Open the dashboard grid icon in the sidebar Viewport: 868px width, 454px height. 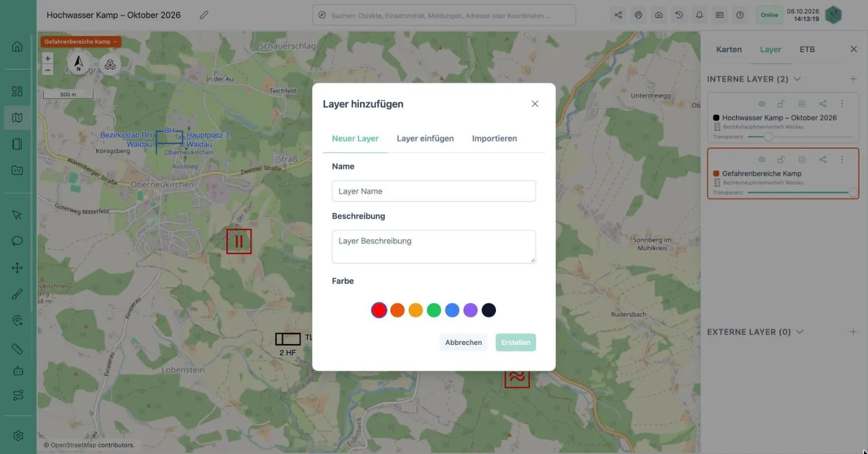[x=17, y=91]
